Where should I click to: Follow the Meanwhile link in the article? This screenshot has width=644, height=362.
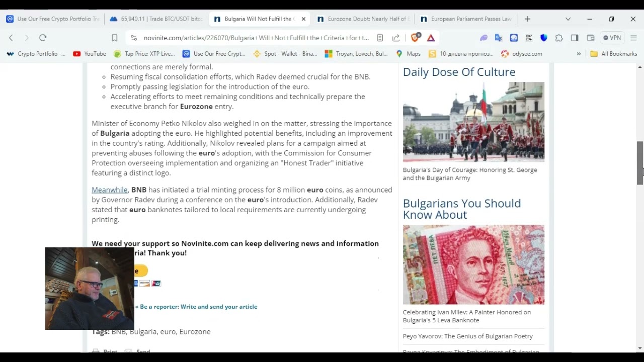pos(110,190)
